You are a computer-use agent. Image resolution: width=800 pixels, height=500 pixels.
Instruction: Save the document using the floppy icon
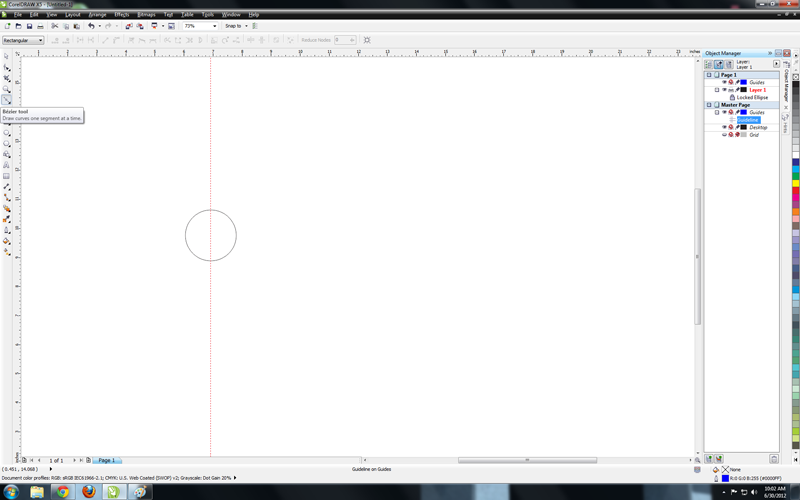(29, 26)
